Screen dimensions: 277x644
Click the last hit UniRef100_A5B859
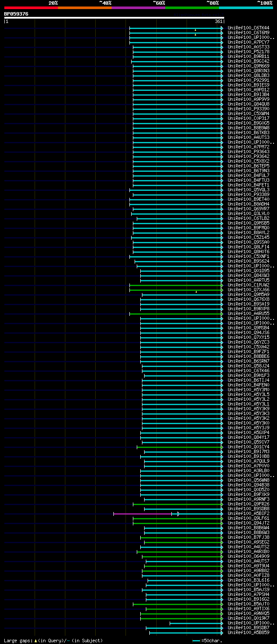(x=248, y=633)
